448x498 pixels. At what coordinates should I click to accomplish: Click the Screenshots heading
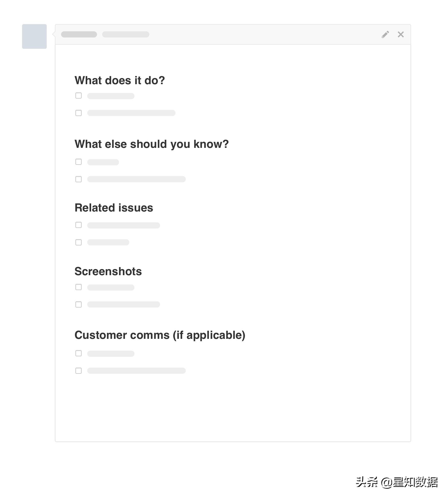tap(108, 271)
